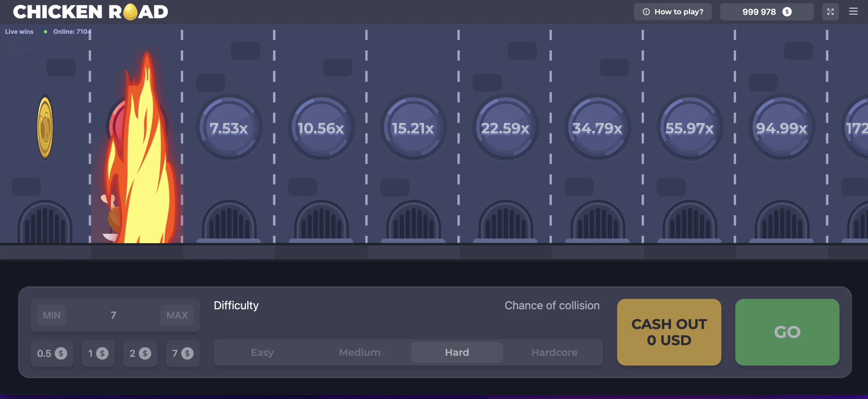Choose the 7 dollar bet preset
This screenshot has width=868, height=399.
click(x=183, y=354)
